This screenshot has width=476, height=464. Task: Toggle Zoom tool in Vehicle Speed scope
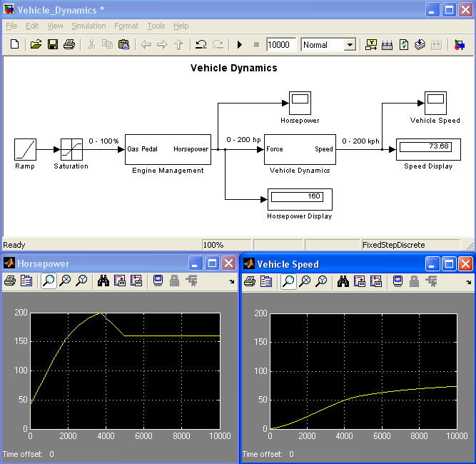288,281
